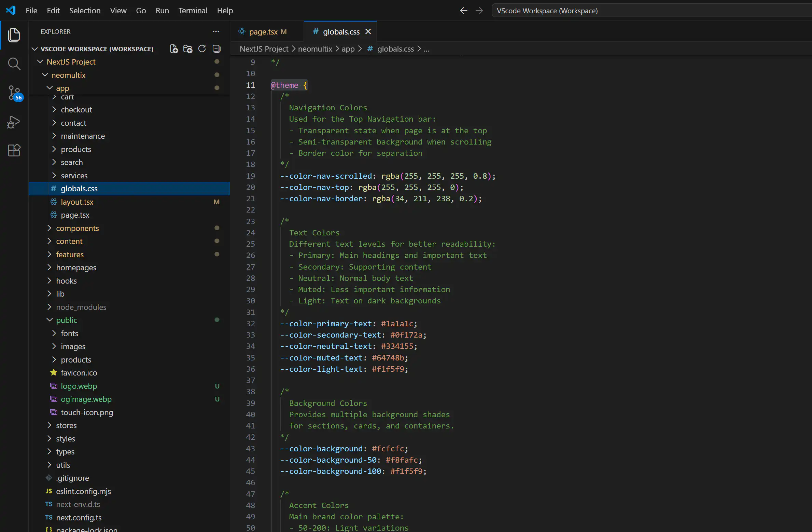This screenshot has height=532, width=812.
Task: Click the neomultix breadcrumb segment
Action: click(315, 49)
